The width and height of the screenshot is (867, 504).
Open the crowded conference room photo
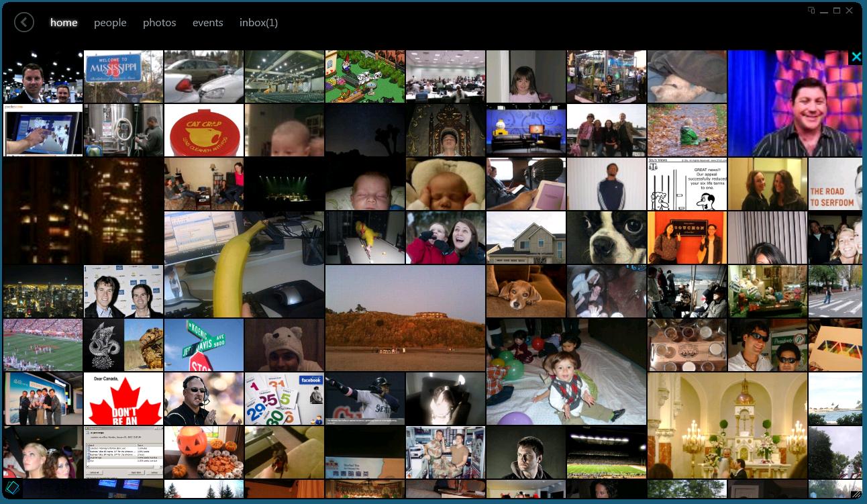point(446,77)
